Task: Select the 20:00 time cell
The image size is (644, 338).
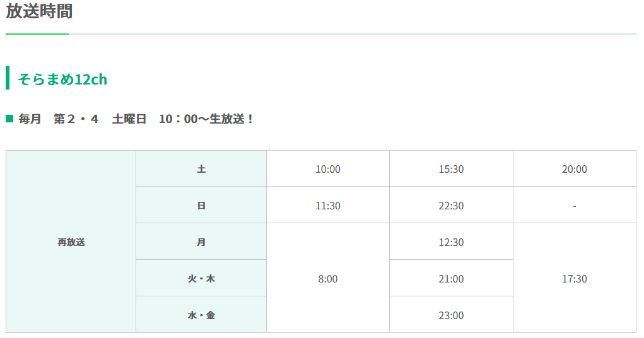Action: (x=574, y=169)
